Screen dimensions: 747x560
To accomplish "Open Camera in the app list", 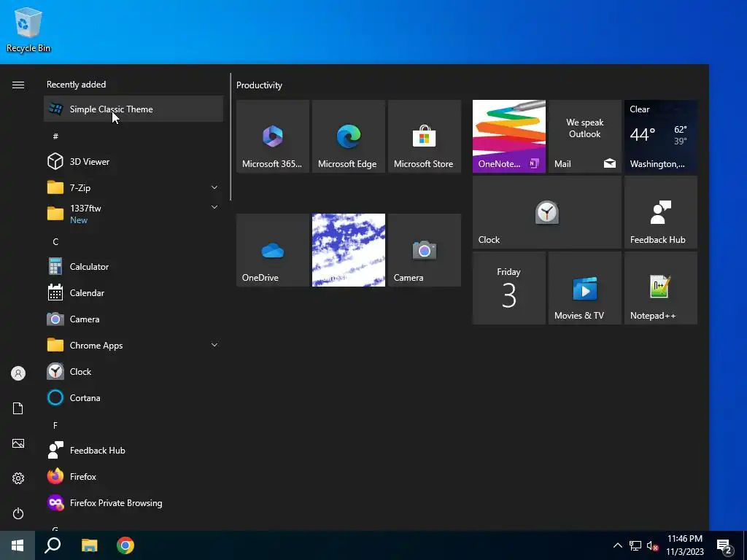I will [133, 319].
